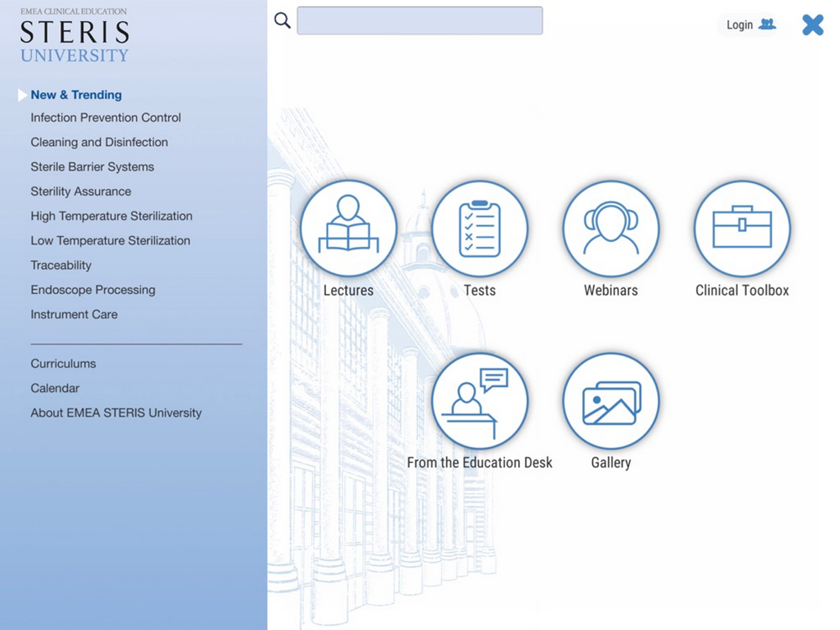Open From the Education Desk icon
The width and height of the screenshot is (840, 630).
480,401
